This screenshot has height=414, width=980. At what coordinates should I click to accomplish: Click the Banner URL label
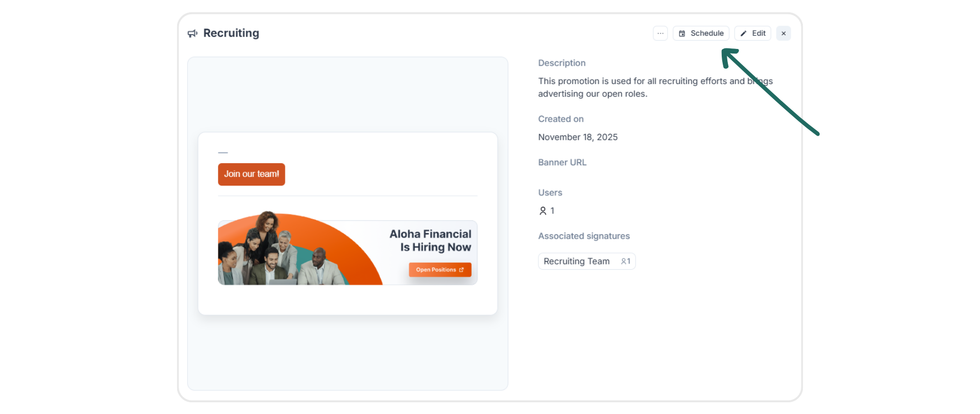point(562,162)
